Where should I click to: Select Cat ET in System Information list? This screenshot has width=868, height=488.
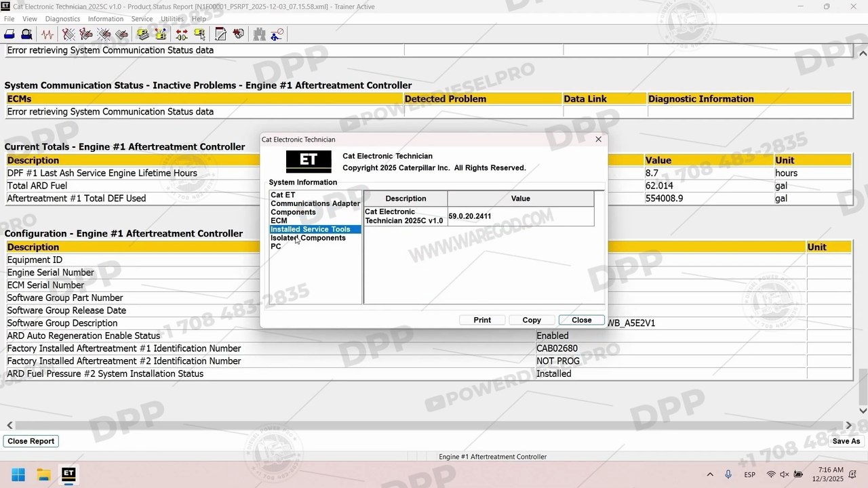click(x=283, y=195)
